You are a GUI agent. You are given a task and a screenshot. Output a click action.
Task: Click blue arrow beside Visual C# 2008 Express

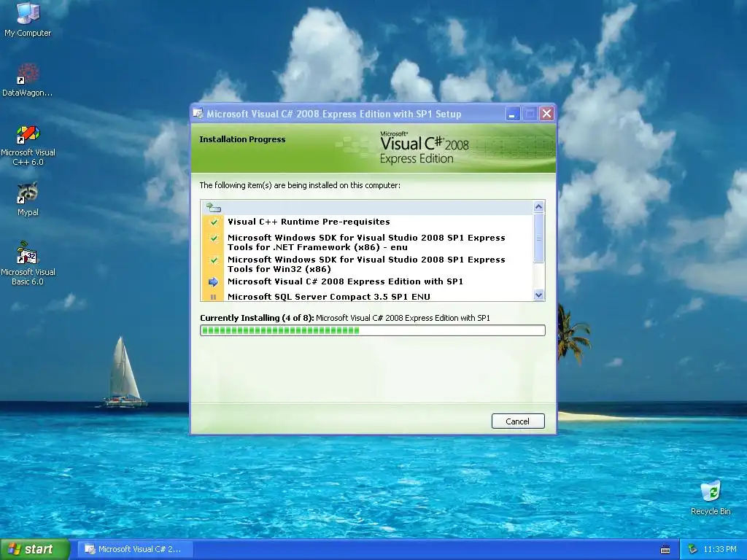pyautogui.click(x=213, y=282)
